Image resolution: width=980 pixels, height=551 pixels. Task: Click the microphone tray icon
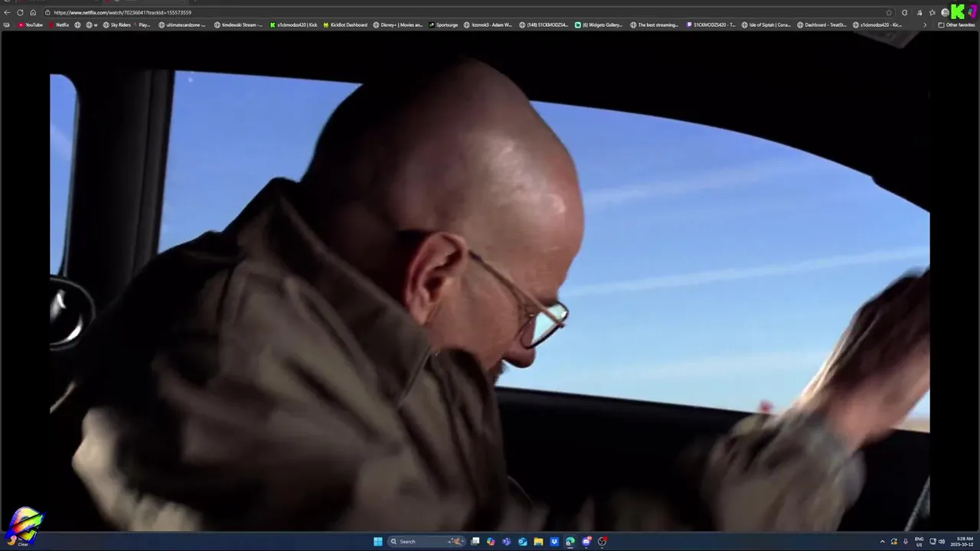click(x=905, y=541)
